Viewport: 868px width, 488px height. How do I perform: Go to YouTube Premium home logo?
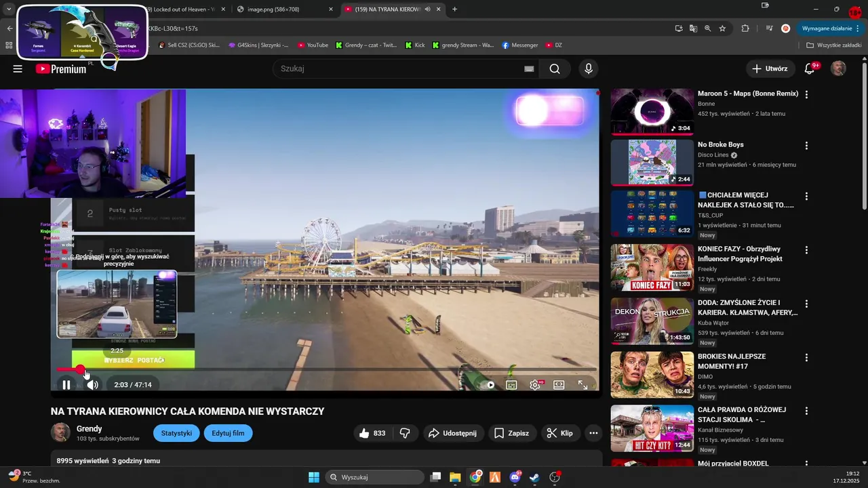click(61, 68)
